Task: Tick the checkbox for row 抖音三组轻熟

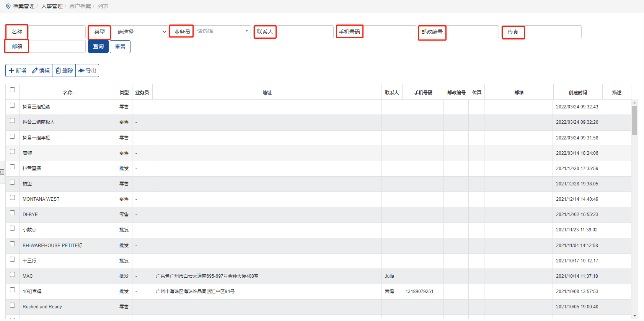Action: 12,105
